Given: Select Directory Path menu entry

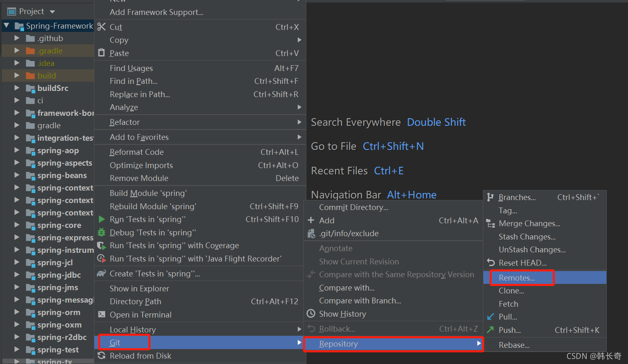Looking at the screenshot, I should point(200,301).
